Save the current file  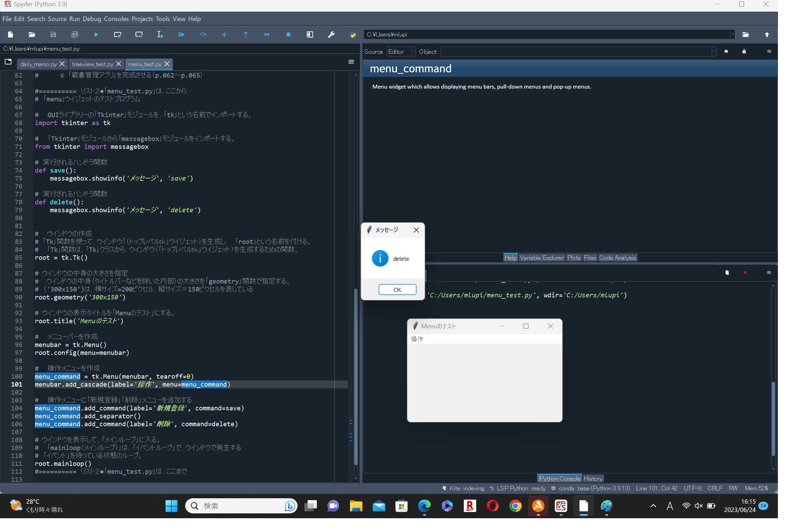point(53,34)
